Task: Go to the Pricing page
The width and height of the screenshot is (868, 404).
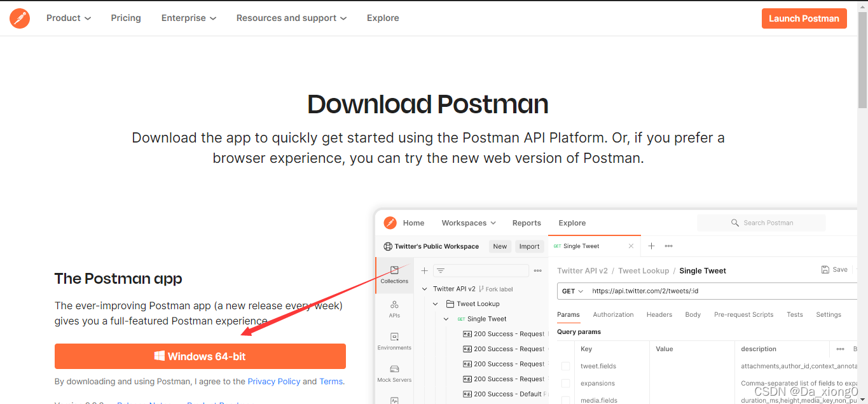Action: 126,18
